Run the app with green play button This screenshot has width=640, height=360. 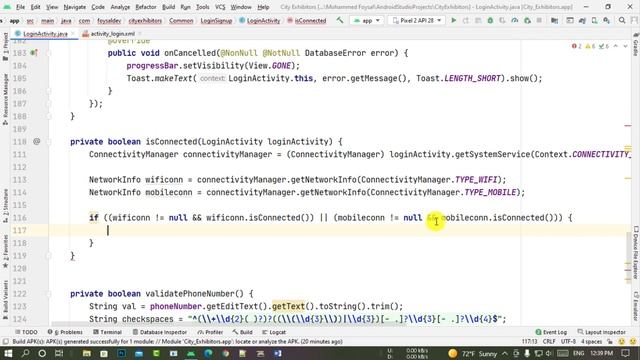pos(453,20)
